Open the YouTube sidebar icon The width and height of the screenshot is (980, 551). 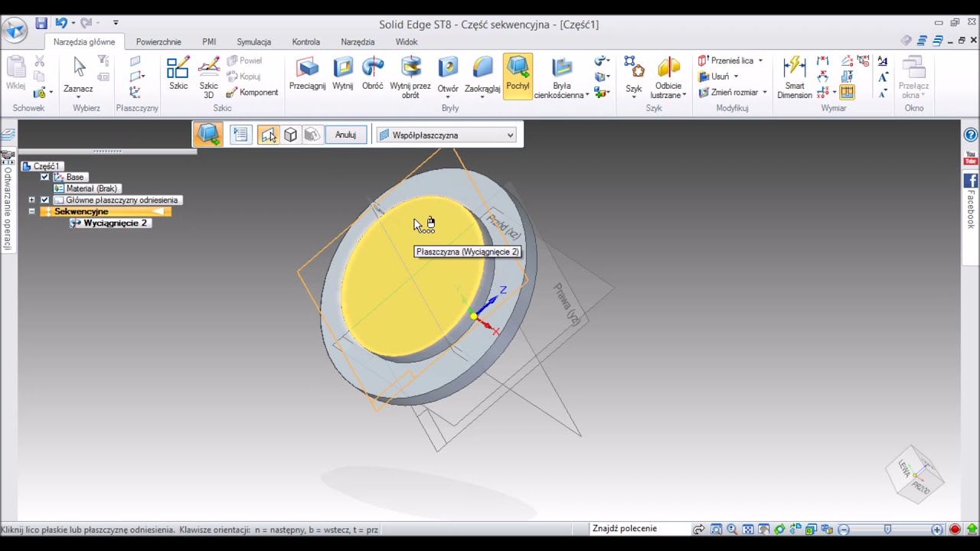pyautogui.click(x=971, y=158)
